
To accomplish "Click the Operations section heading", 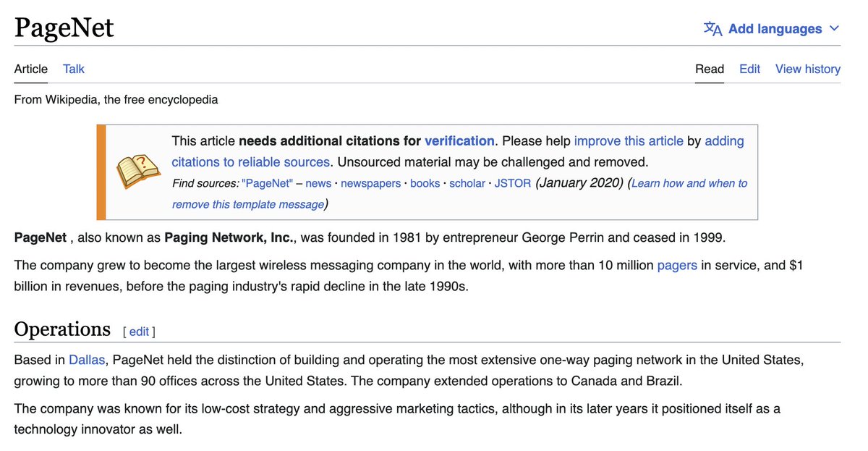I will (62, 329).
